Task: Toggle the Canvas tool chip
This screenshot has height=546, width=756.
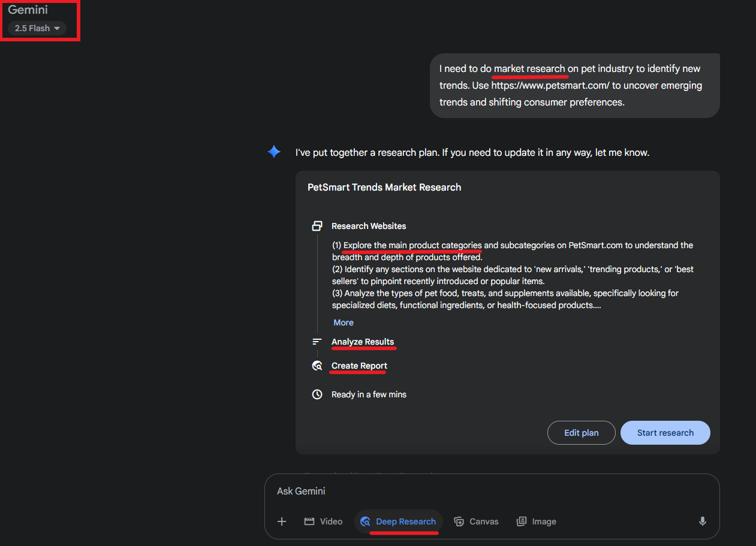Action: click(477, 521)
